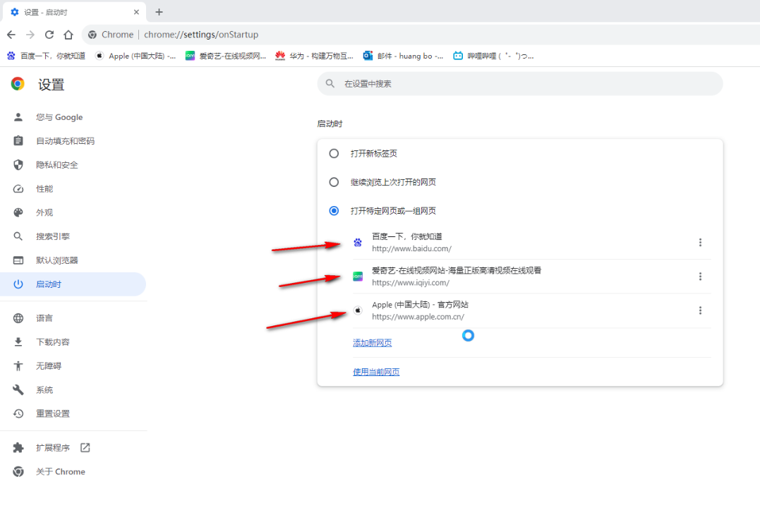Click the browser back arrow
This screenshot has width=760, height=532.
pyautogui.click(x=11, y=35)
